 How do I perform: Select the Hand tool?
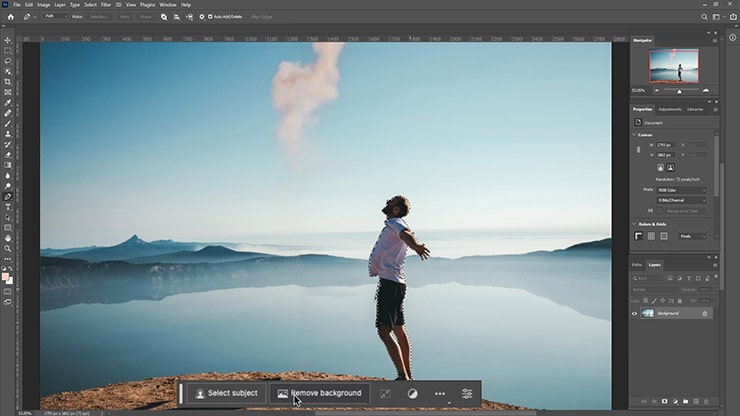point(8,238)
